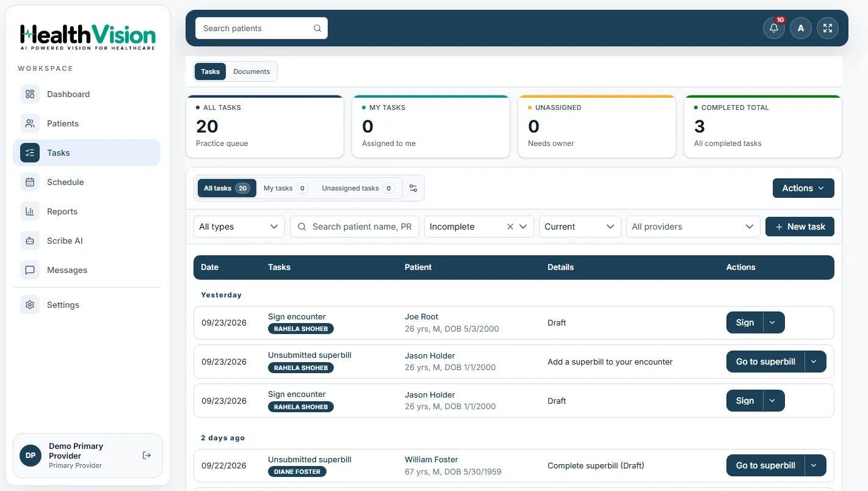Open the Scribe AI robot icon
The height and width of the screenshot is (491, 868).
pyautogui.click(x=30, y=241)
